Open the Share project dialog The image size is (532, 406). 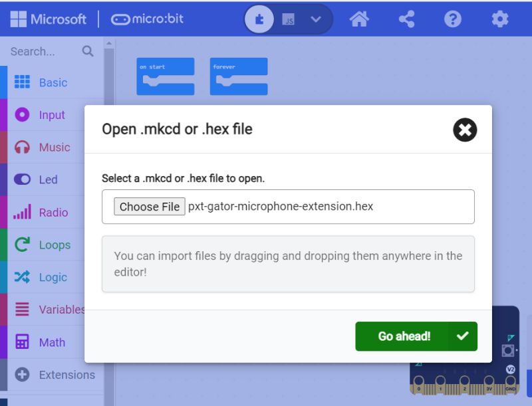pyautogui.click(x=406, y=19)
